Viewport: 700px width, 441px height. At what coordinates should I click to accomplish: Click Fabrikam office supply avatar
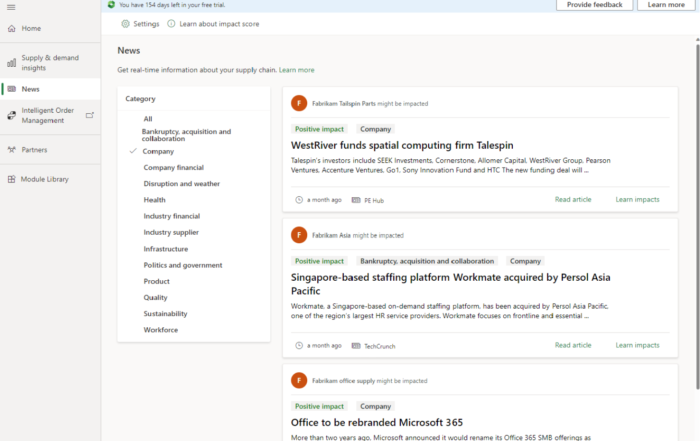pos(299,380)
